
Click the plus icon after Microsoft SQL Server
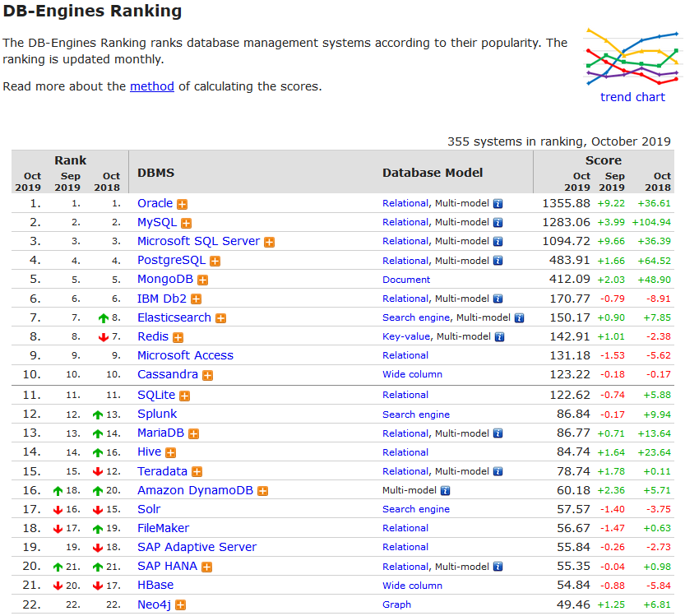[269, 242]
